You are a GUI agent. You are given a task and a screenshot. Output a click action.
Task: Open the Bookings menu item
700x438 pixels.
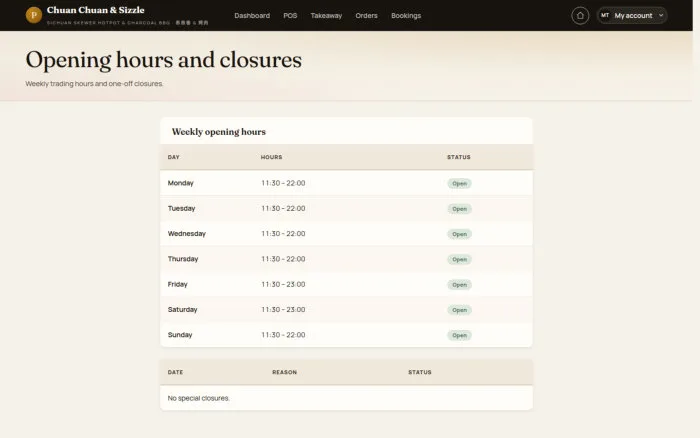tap(406, 16)
